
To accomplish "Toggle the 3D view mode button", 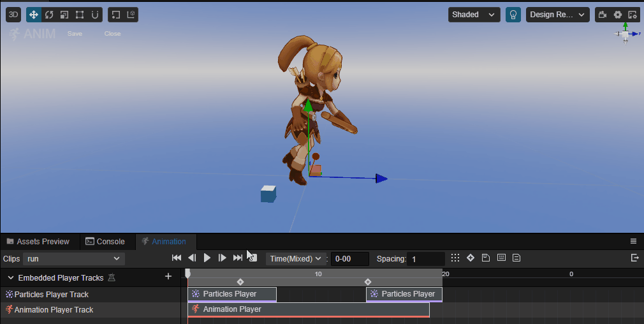I will [x=13, y=15].
